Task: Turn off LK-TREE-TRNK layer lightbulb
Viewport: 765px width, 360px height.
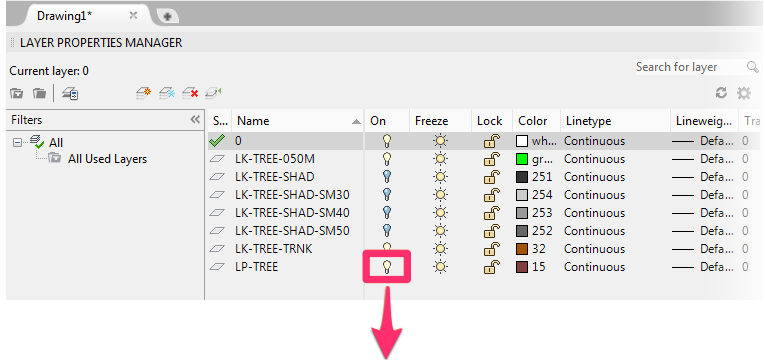Action: 387,247
